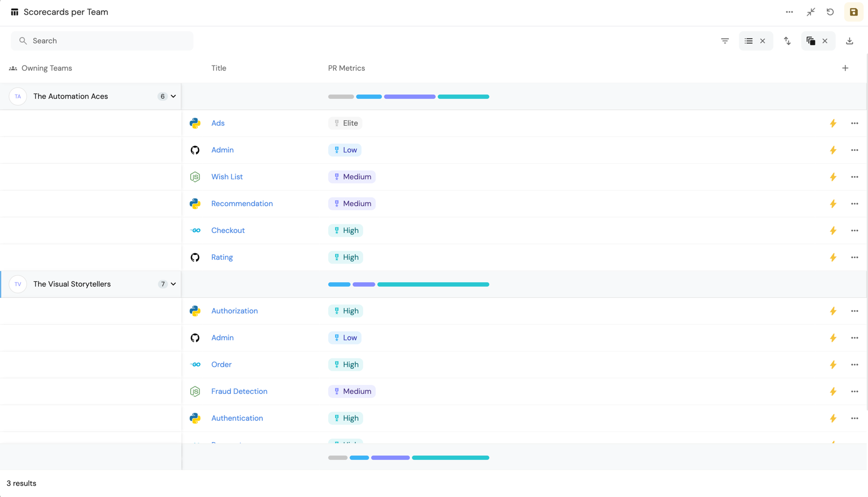This screenshot has height=497, width=868.
Task: Clear the copy layers toggle setting
Action: click(x=824, y=41)
